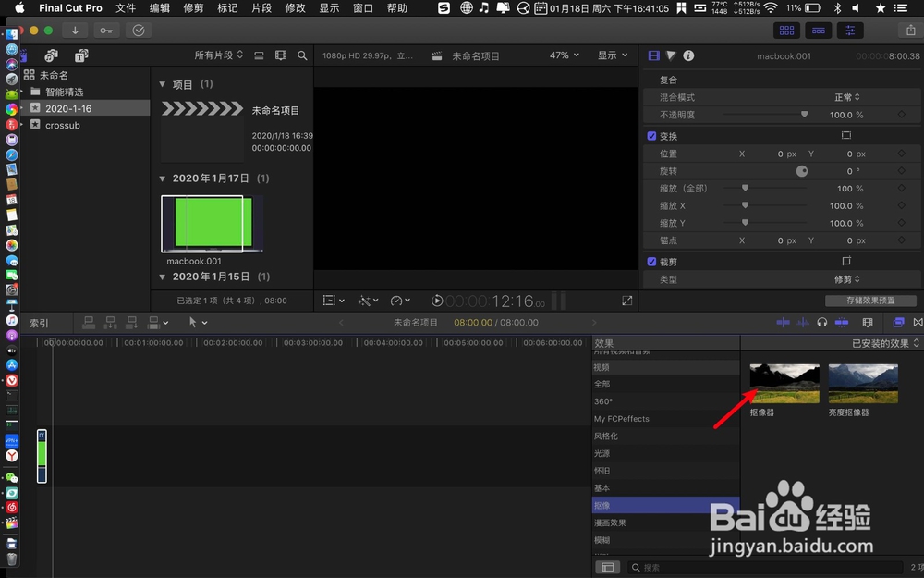Image resolution: width=924 pixels, height=578 pixels.
Task: Uncheck the 裁剪 crop checkbox
Action: (651, 261)
